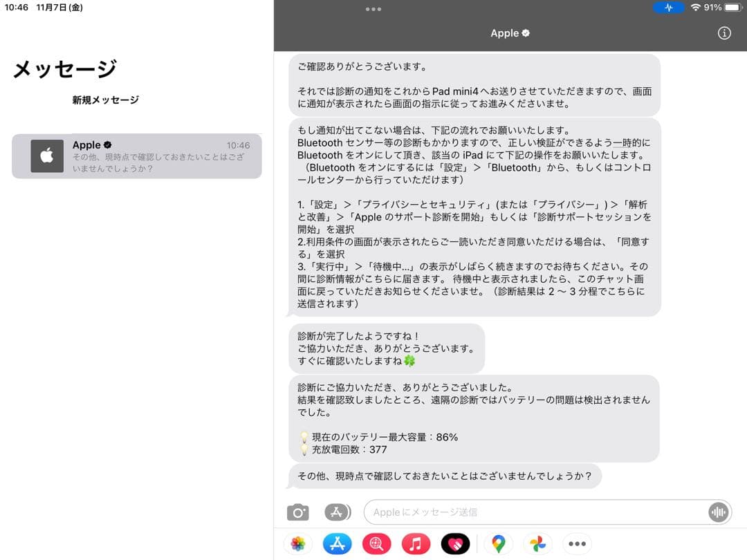Viewport: 747px width, 560px height.
Task: Tap the battery percentage in status bar
Action: [712, 8]
